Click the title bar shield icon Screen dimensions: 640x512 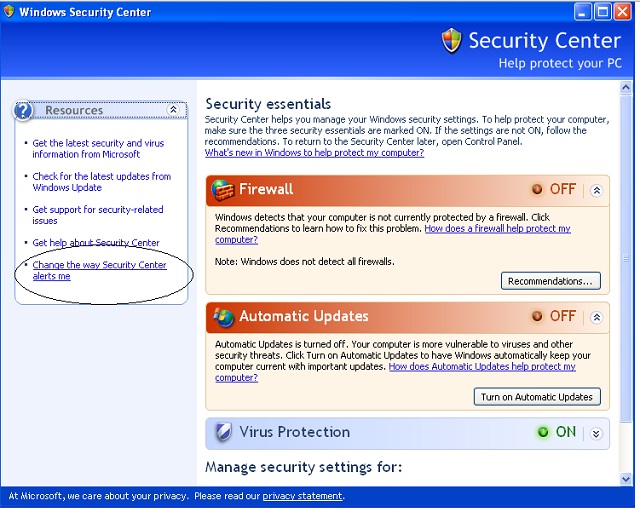click(x=10, y=12)
